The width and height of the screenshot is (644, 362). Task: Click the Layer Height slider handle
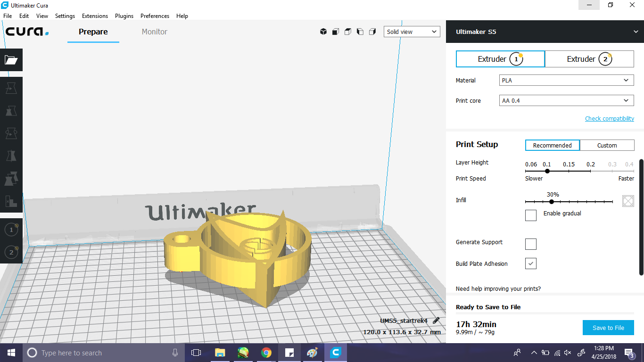point(547,171)
